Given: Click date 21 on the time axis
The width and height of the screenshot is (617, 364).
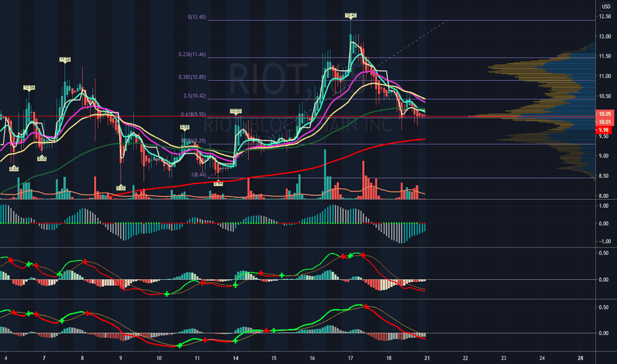Looking at the screenshot, I should click(428, 358).
